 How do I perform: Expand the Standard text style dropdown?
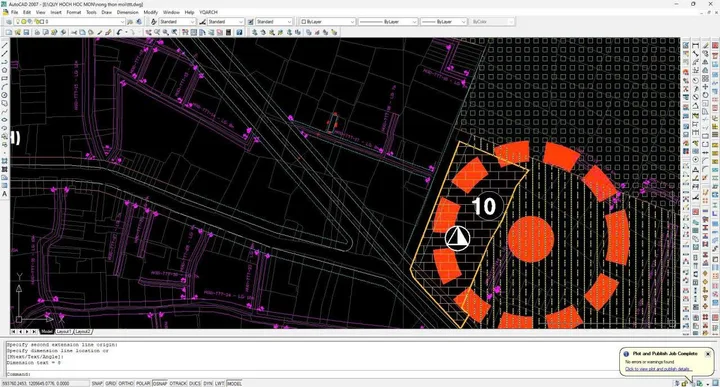177,22
